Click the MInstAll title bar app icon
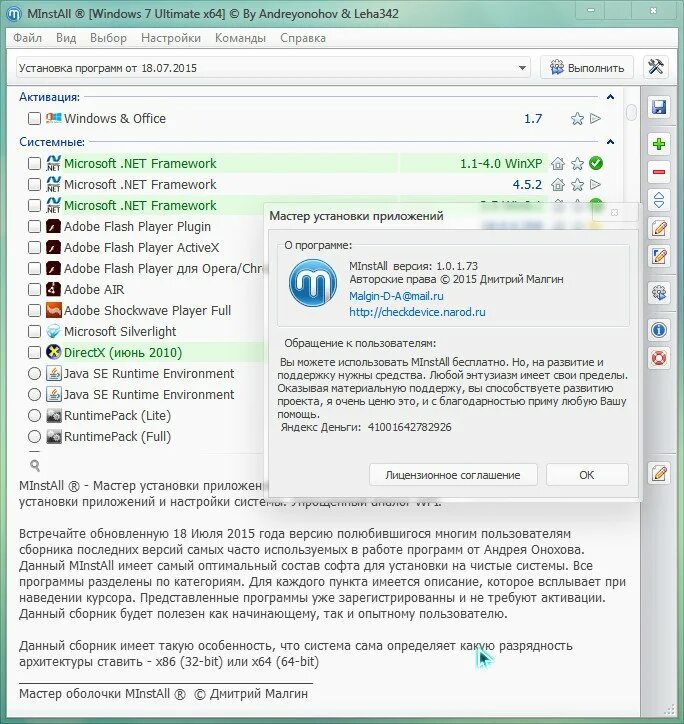Screen dimensions: 684x724 pos(14,14)
